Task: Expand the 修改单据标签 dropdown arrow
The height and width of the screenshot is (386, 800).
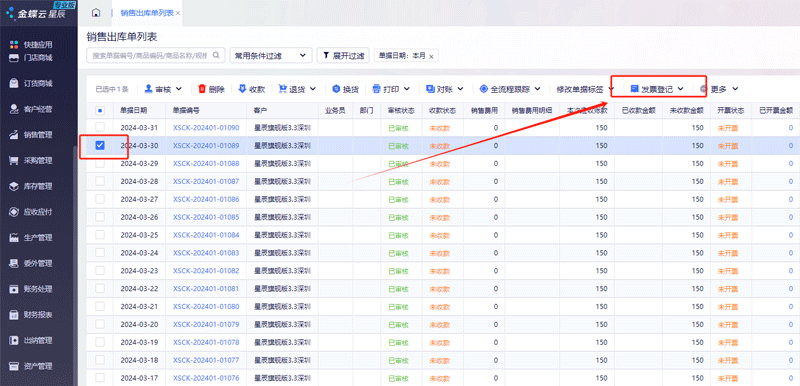Action: pyautogui.click(x=612, y=89)
